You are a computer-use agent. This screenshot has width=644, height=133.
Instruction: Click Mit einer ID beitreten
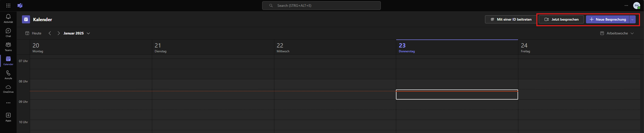point(511,19)
